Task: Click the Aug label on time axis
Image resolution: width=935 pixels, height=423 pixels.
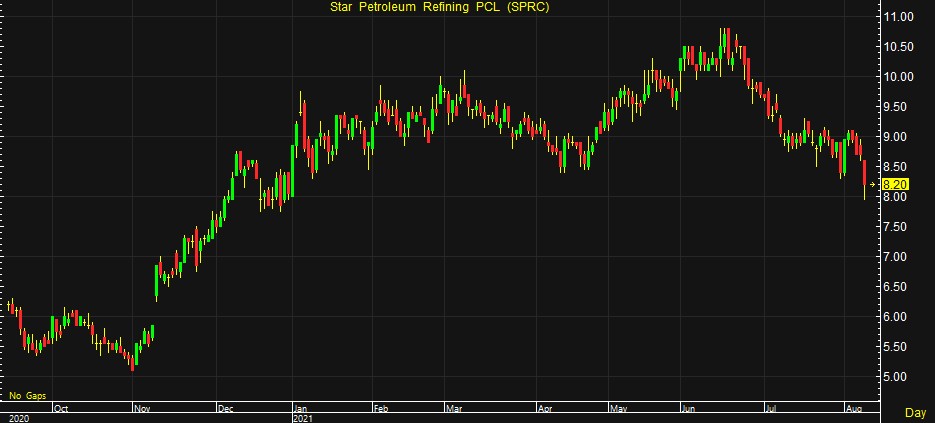Action: click(854, 409)
